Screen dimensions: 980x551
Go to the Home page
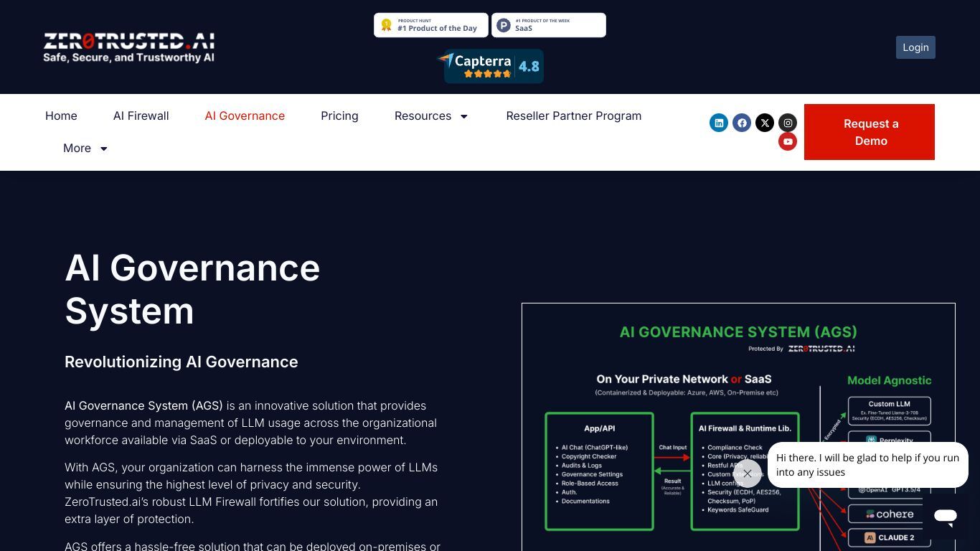pyautogui.click(x=61, y=116)
